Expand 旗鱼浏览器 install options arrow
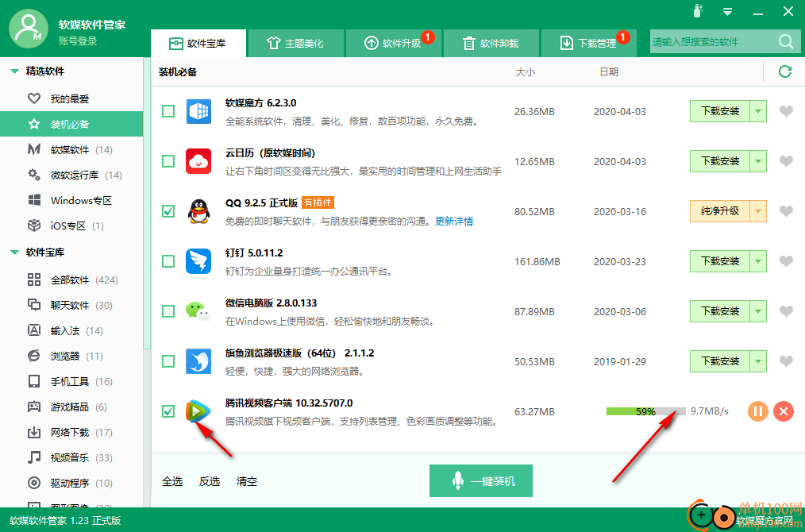This screenshot has height=532, width=805. [758, 361]
